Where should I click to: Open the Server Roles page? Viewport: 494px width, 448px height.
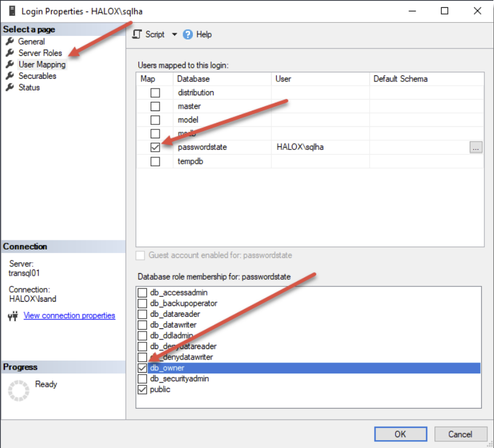coord(40,53)
